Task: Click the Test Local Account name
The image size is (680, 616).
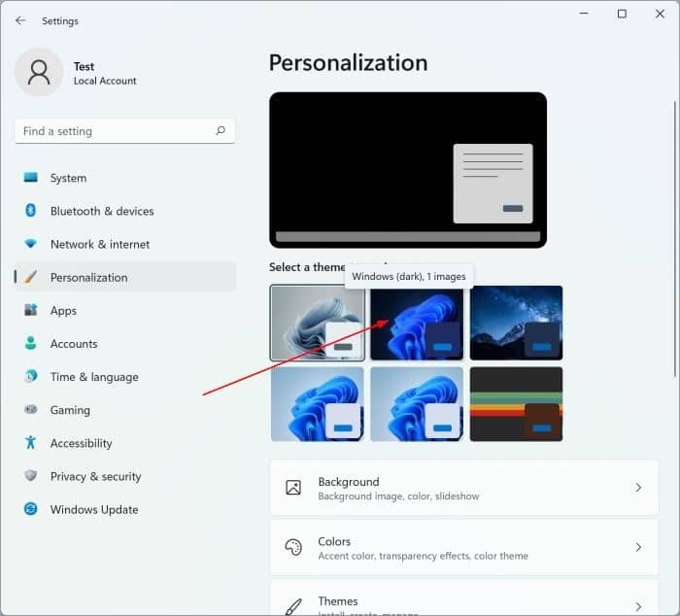Action: 105,73
